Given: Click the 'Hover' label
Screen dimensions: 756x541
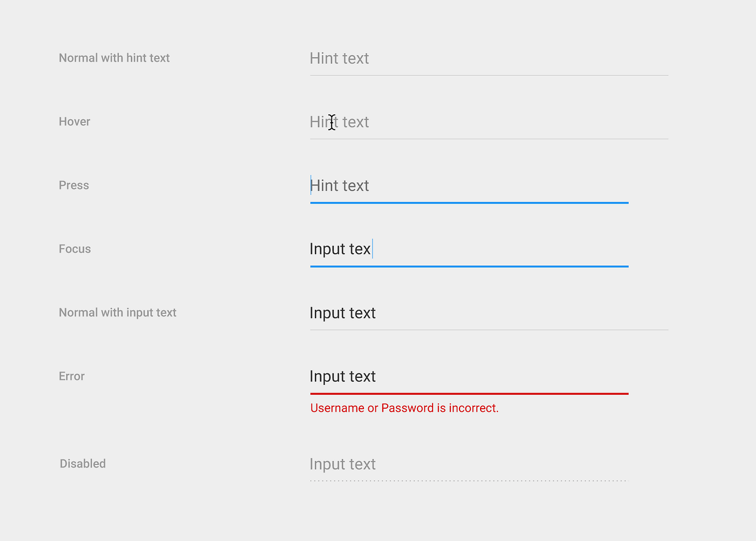Looking at the screenshot, I should pyautogui.click(x=74, y=121).
